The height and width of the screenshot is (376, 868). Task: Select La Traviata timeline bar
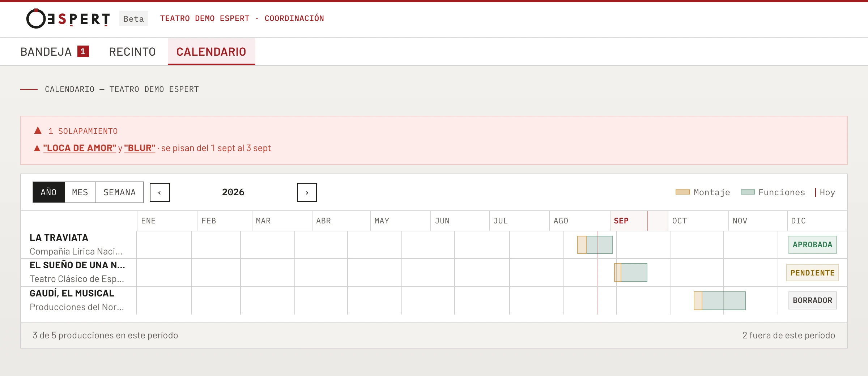pyautogui.click(x=595, y=245)
